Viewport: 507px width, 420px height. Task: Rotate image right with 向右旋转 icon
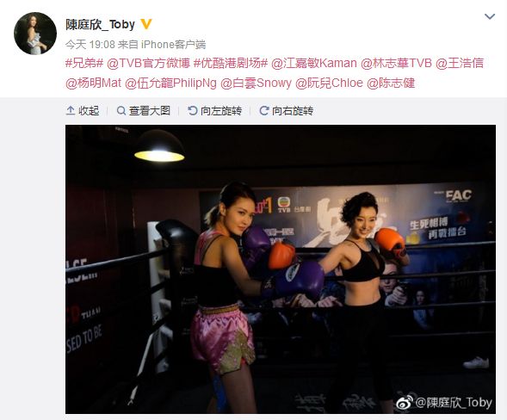click(x=264, y=111)
